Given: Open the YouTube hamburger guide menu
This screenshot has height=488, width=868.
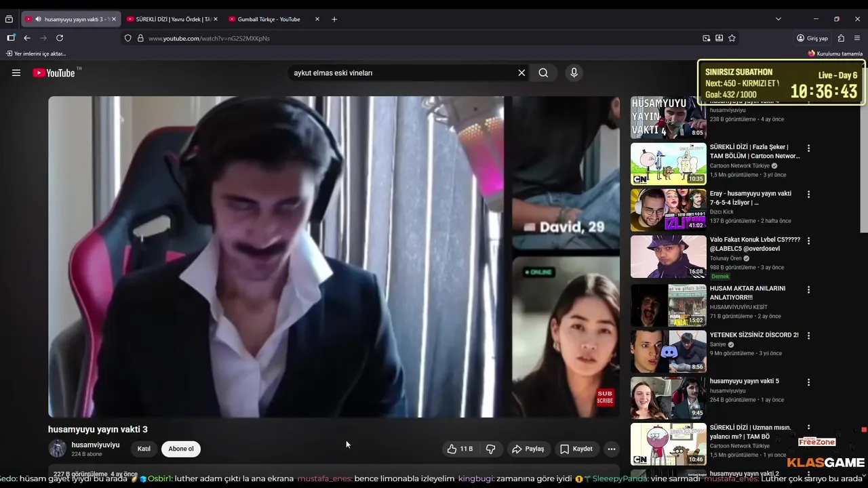Looking at the screenshot, I should [16, 73].
